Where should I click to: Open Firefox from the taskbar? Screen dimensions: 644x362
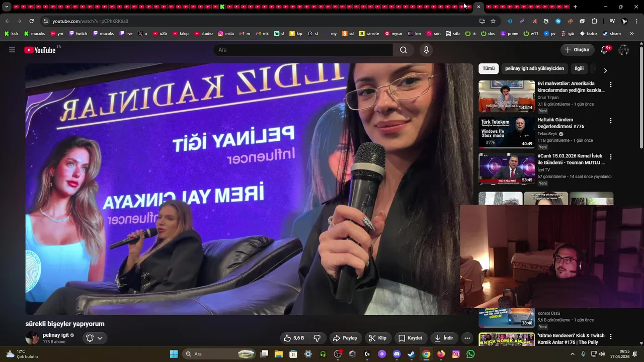tap(441, 354)
